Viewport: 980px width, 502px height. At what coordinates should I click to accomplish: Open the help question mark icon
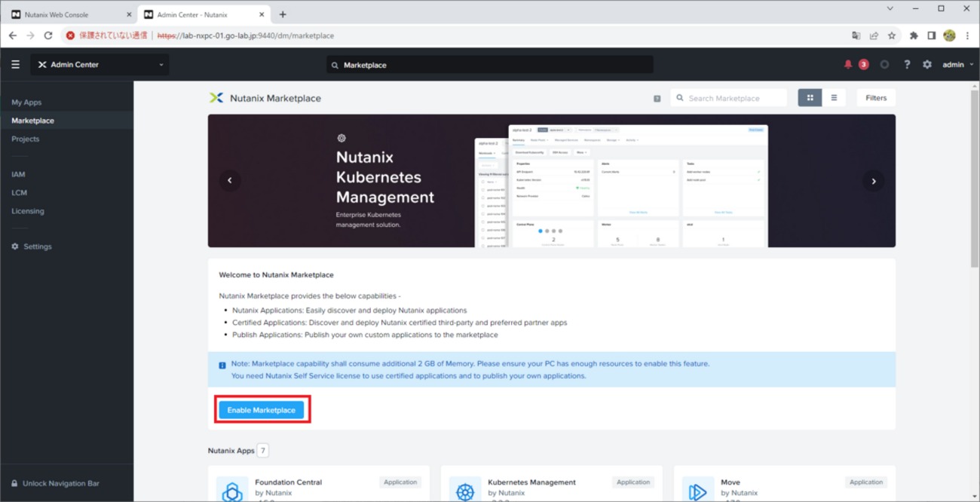tap(907, 65)
